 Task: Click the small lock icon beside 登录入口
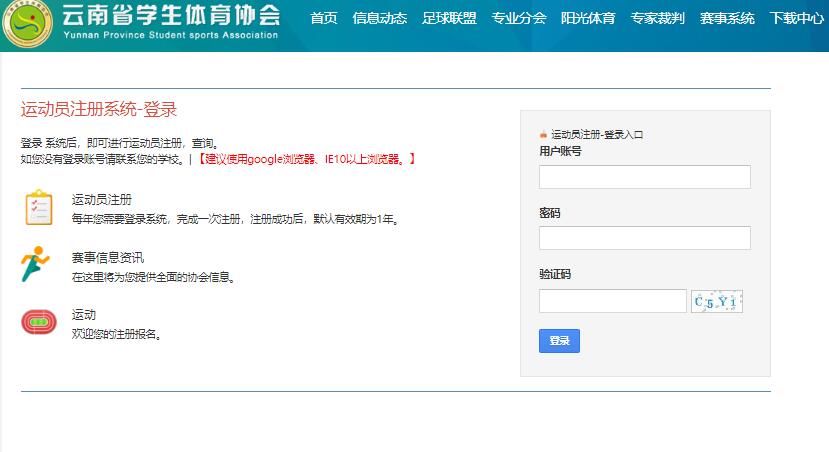(543, 135)
